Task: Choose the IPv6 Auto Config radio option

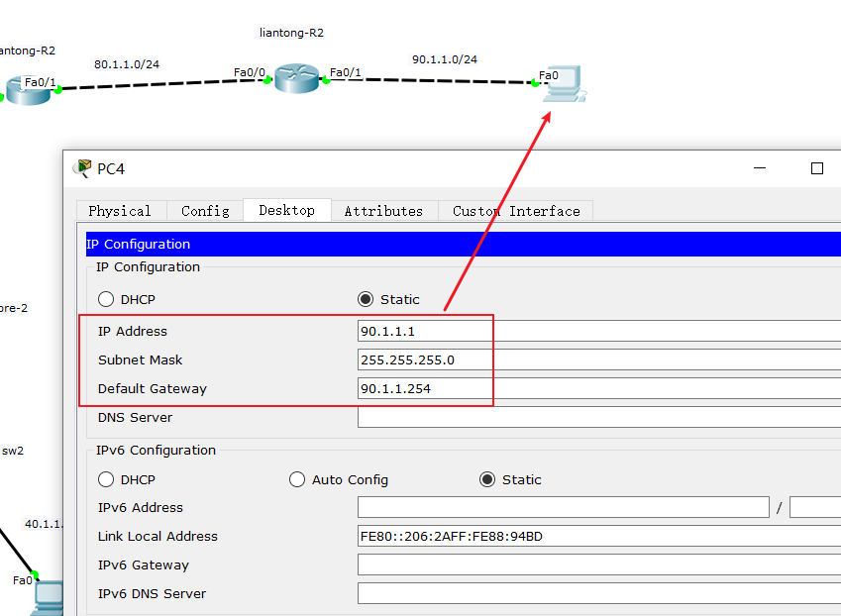Action: point(297,479)
